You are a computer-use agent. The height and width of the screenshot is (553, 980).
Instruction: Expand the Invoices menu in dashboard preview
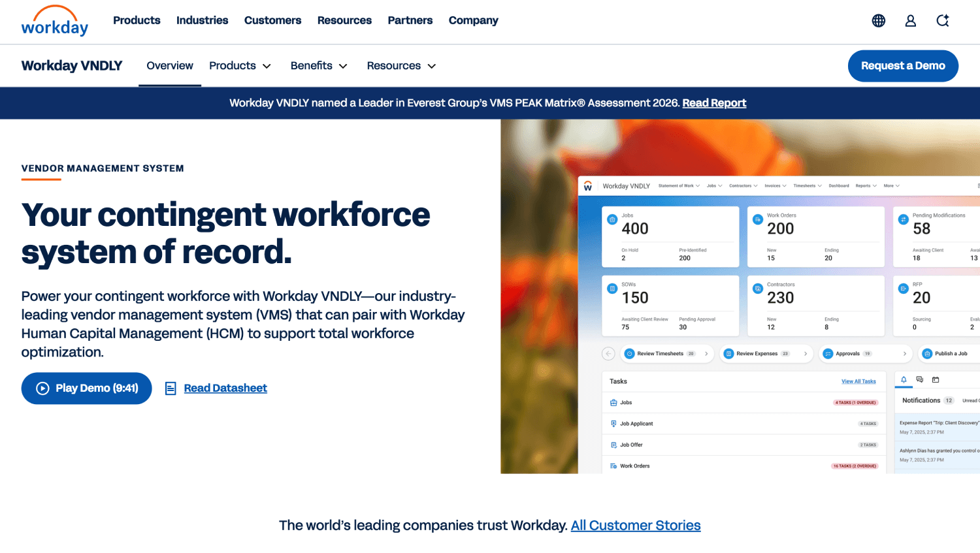776,186
